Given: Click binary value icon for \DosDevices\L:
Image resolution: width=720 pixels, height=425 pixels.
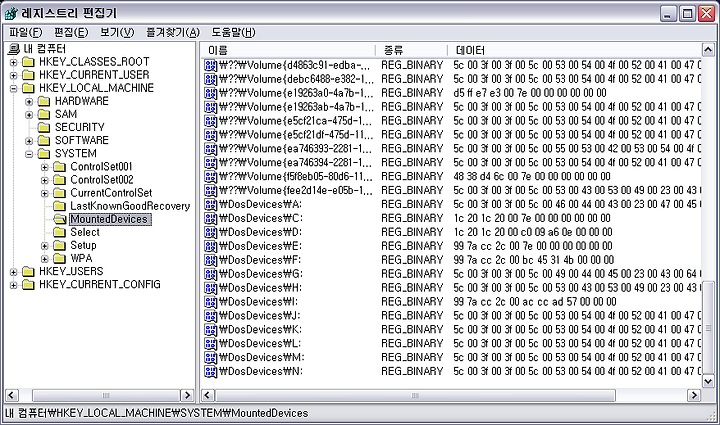Looking at the screenshot, I should [210, 344].
